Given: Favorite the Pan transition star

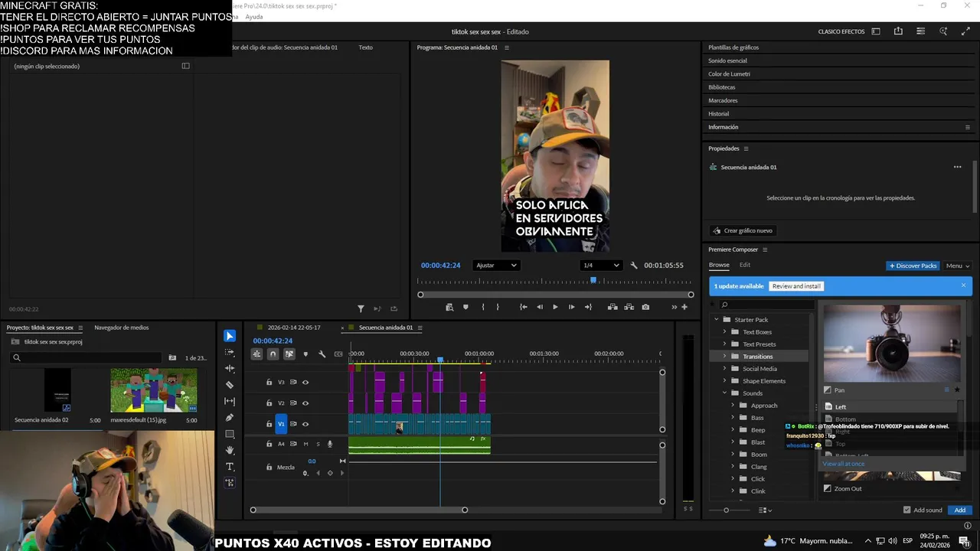Looking at the screenshot, I should coord(957,390).
